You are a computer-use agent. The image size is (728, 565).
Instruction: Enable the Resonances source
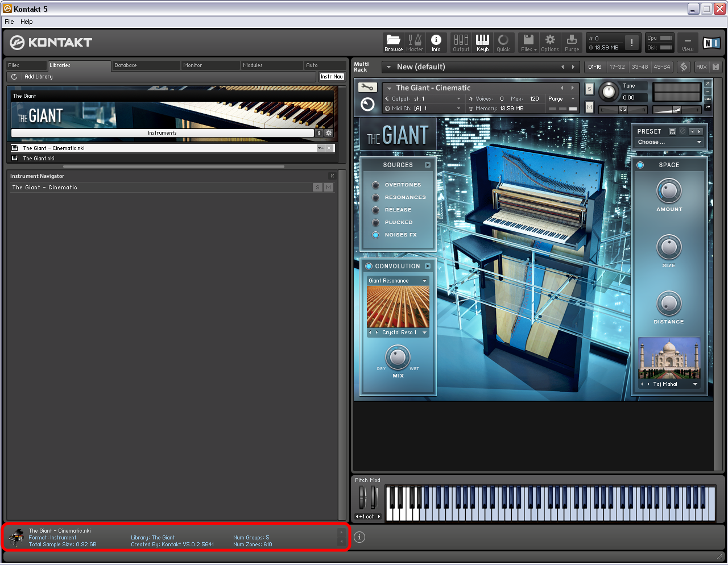click(375, 198)
